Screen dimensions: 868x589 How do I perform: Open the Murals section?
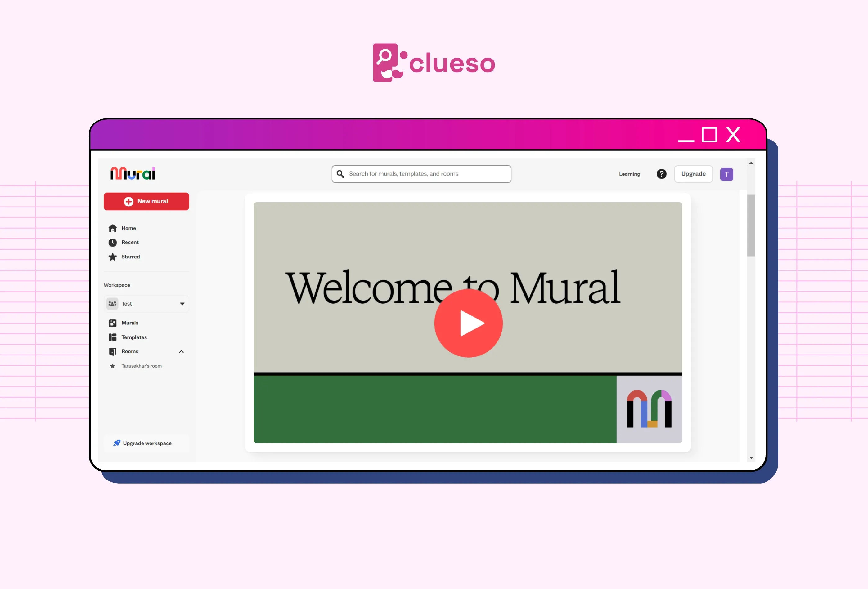click(130, 323)
